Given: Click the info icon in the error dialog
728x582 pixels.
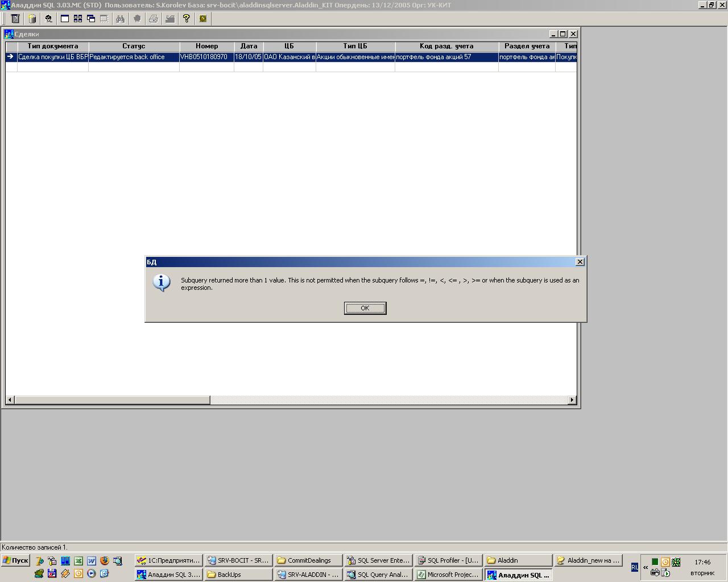Looking at the screenshot, I should coord(162,282).
